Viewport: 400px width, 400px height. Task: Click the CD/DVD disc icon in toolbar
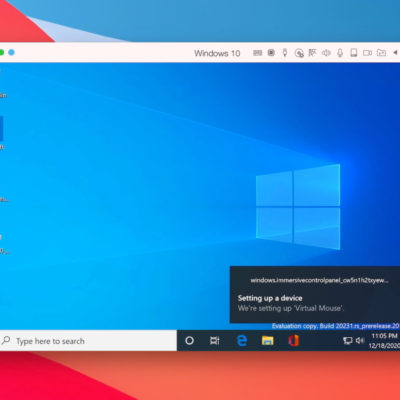299,53
